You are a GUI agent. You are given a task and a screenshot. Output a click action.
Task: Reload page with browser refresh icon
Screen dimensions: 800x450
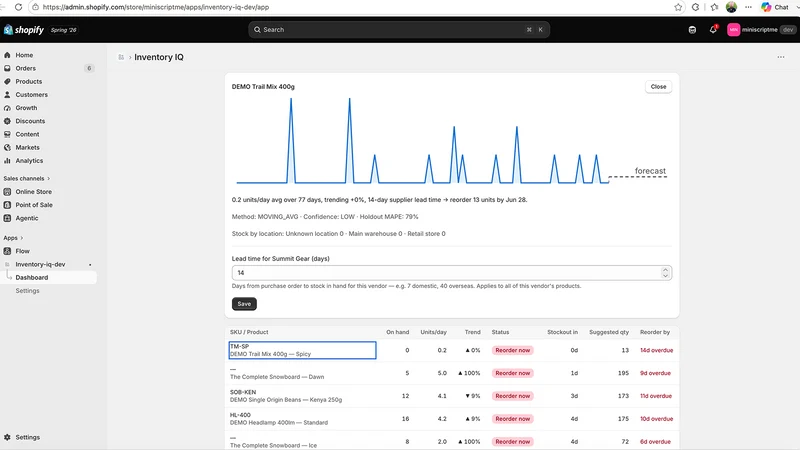coord(18,7)
